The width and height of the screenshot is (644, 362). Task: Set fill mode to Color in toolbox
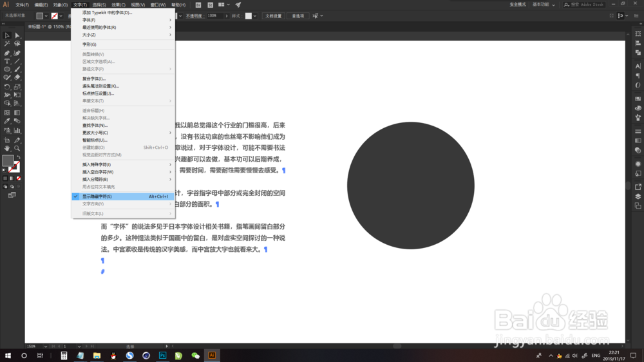[5, 178]
